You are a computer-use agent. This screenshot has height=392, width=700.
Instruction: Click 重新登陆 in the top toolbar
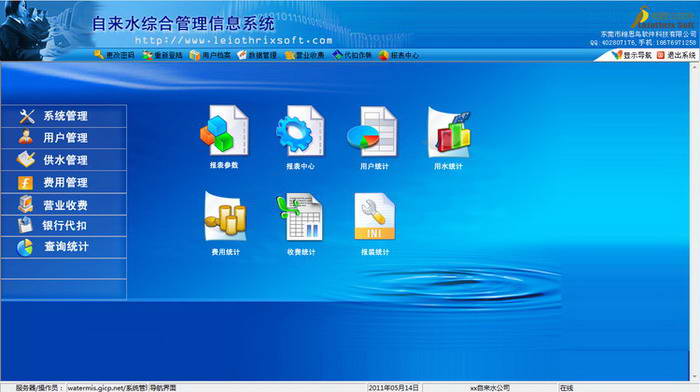162,55
